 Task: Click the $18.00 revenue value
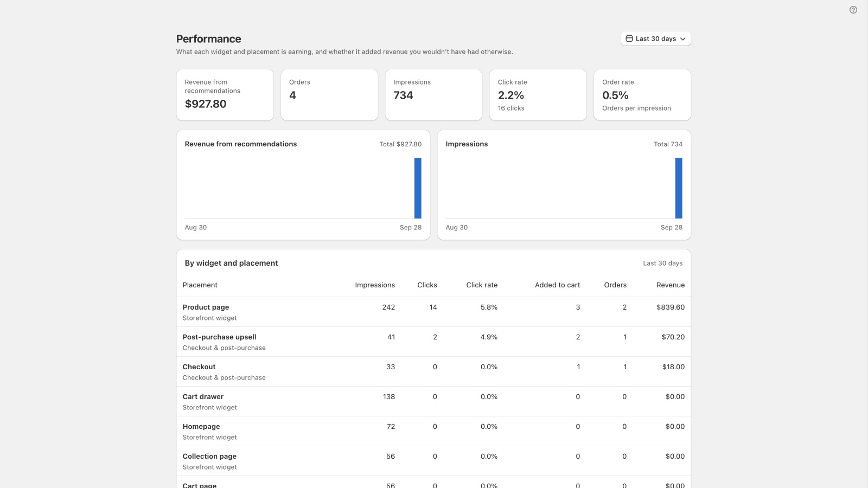[x=673, y=367]
